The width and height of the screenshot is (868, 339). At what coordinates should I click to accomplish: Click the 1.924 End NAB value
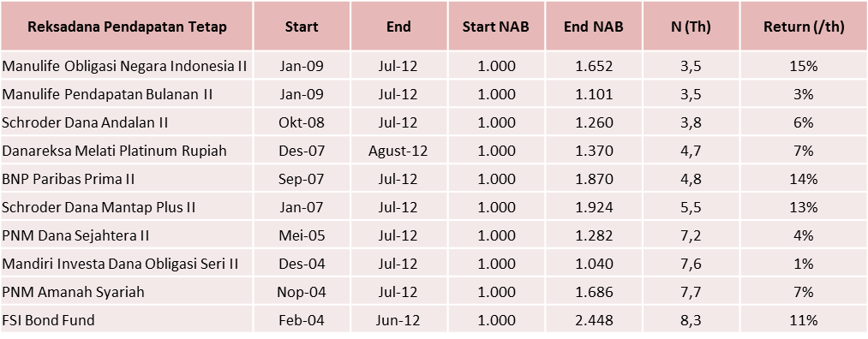click(594, 207)
